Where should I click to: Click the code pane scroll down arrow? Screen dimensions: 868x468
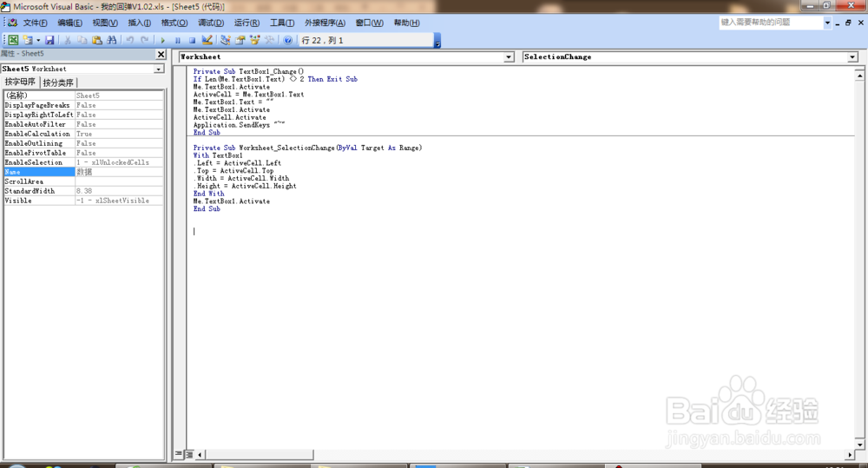pos(859,445)
